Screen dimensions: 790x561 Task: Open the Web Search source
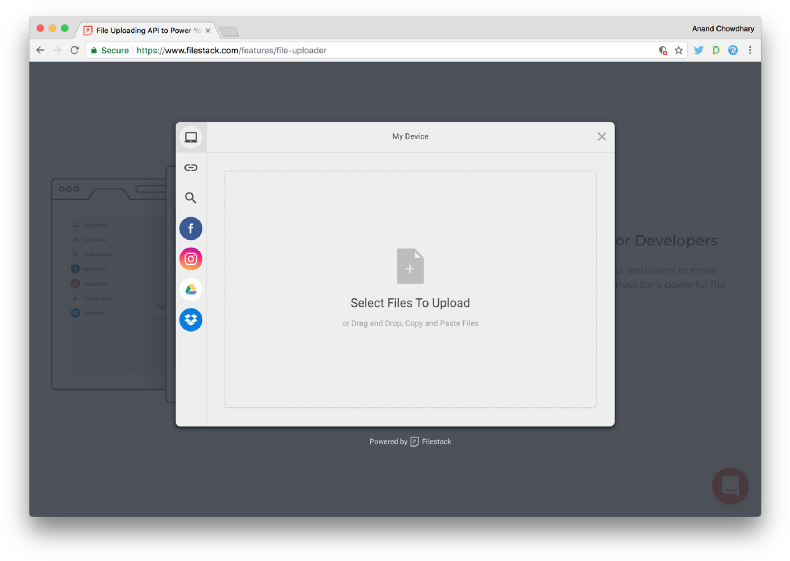click(191, 198)
